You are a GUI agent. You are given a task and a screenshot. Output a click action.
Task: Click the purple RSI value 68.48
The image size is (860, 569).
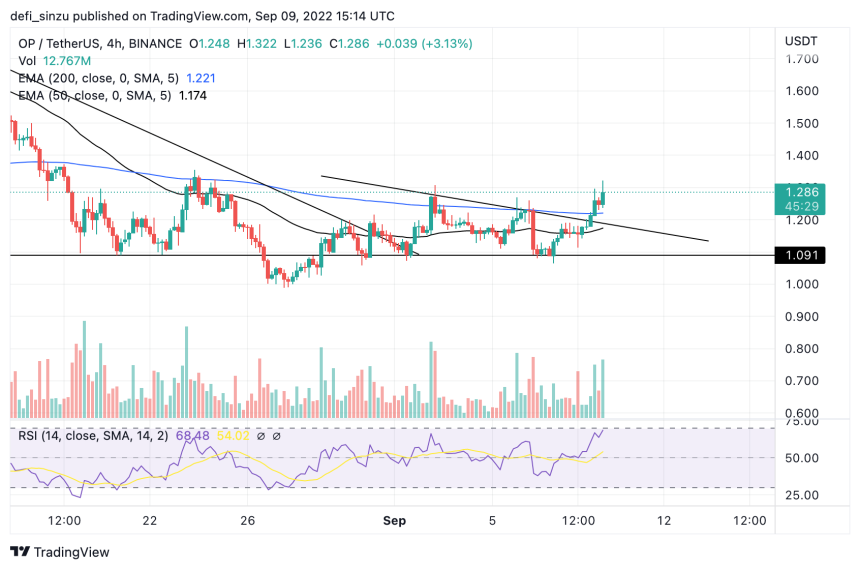point(188,436)
